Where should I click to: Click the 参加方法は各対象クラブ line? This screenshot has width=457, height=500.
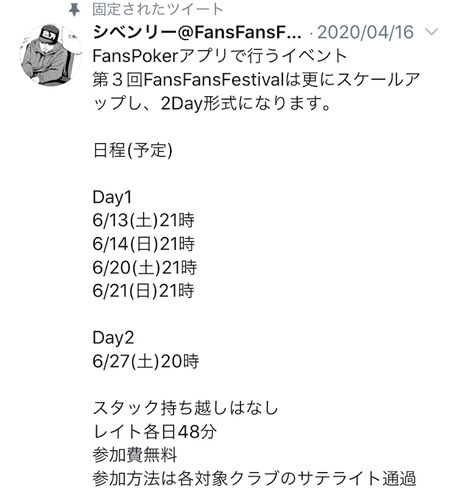point(254,479)
